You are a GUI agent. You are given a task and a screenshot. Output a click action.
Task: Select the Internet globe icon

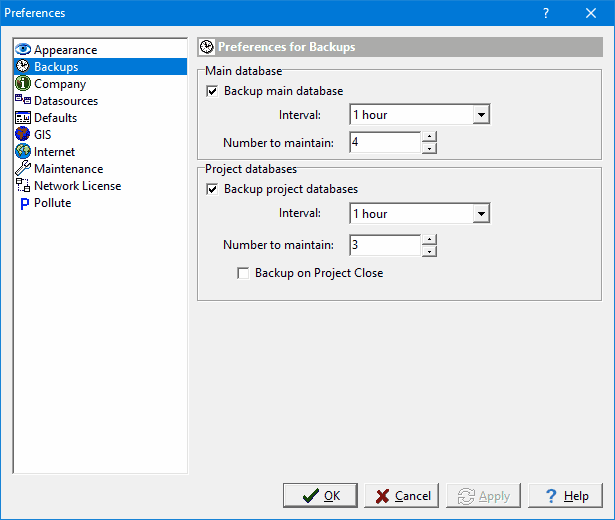(23, 151)
